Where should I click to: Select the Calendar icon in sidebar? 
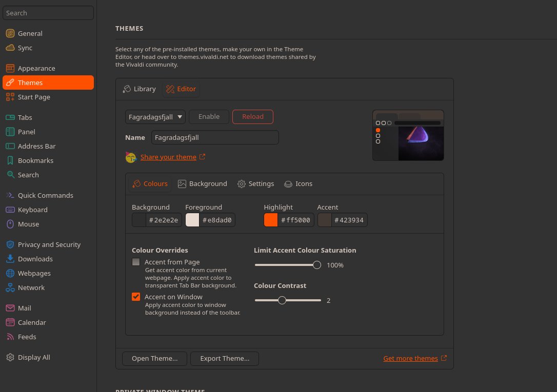click(x=10, y=322)
